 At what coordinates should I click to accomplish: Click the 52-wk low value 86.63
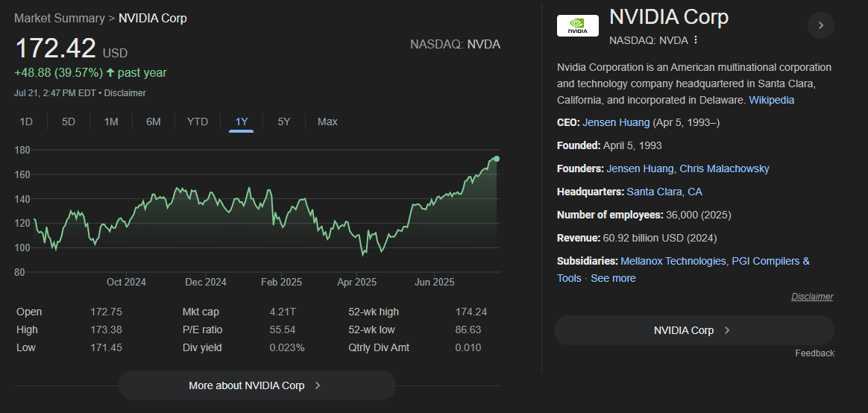coord(468,330)
